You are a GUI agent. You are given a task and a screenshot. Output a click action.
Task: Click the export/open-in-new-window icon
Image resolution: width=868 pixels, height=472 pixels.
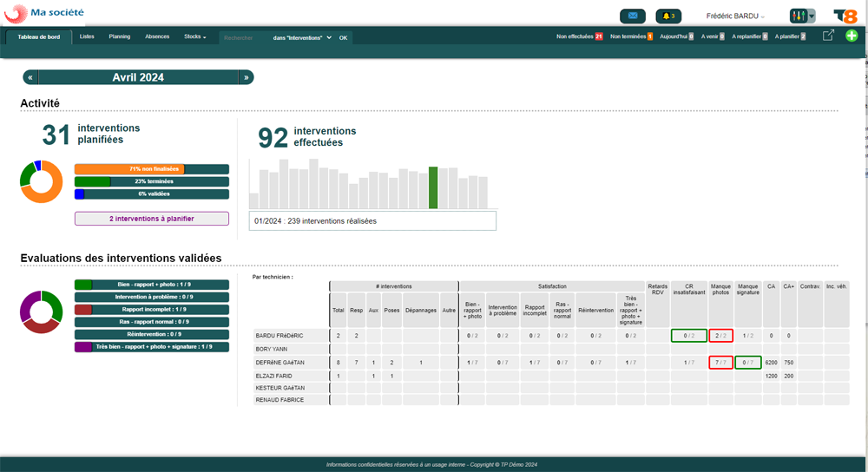(828, 36)
